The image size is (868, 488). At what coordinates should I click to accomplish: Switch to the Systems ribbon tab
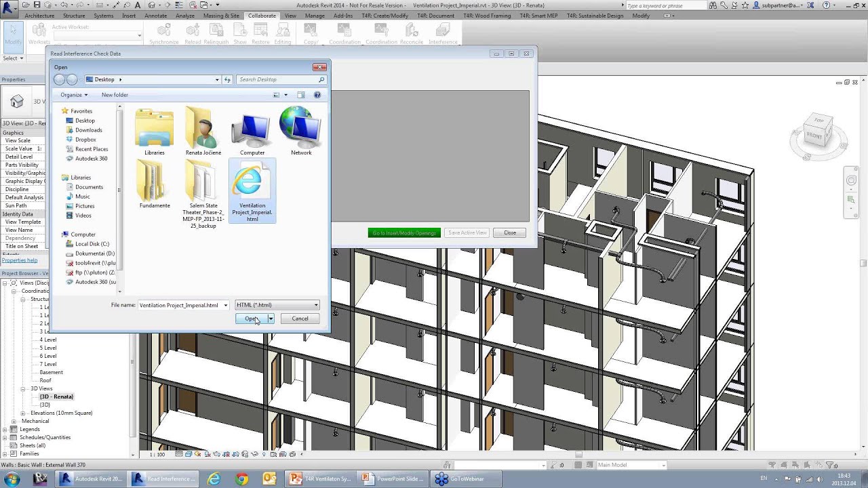pos(104,16)
